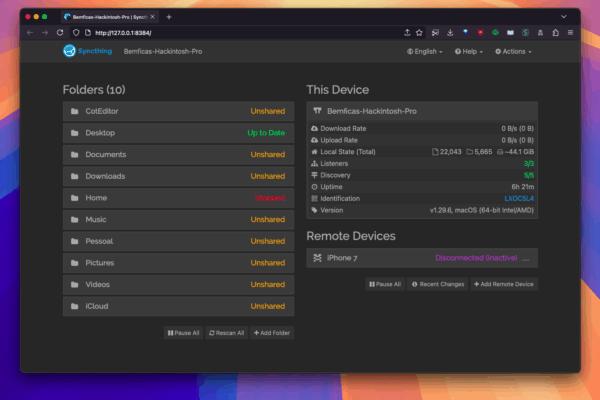Expand the iPhone 7 remote device
This screenshot has height=400, width=600.
click(x=422, y=258)
